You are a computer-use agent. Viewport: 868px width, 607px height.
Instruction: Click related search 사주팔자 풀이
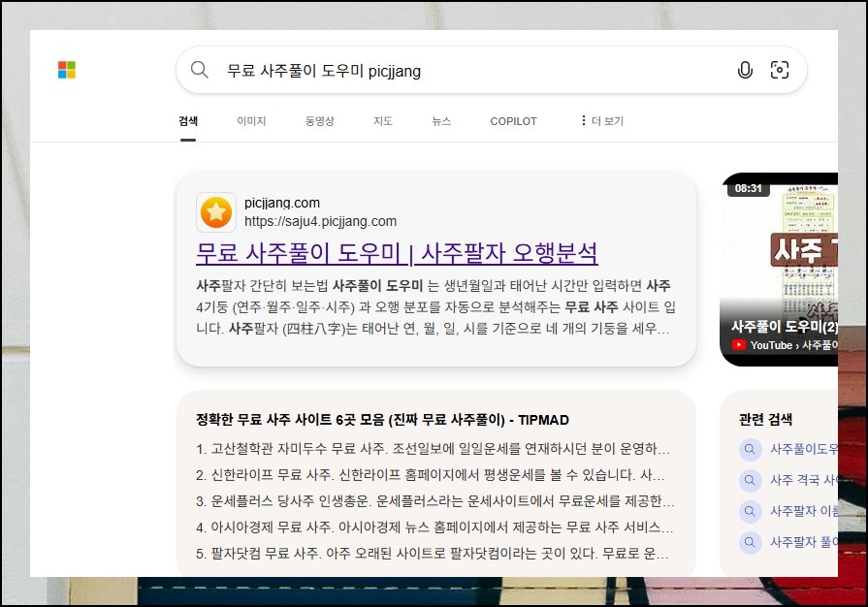(804, 542)
